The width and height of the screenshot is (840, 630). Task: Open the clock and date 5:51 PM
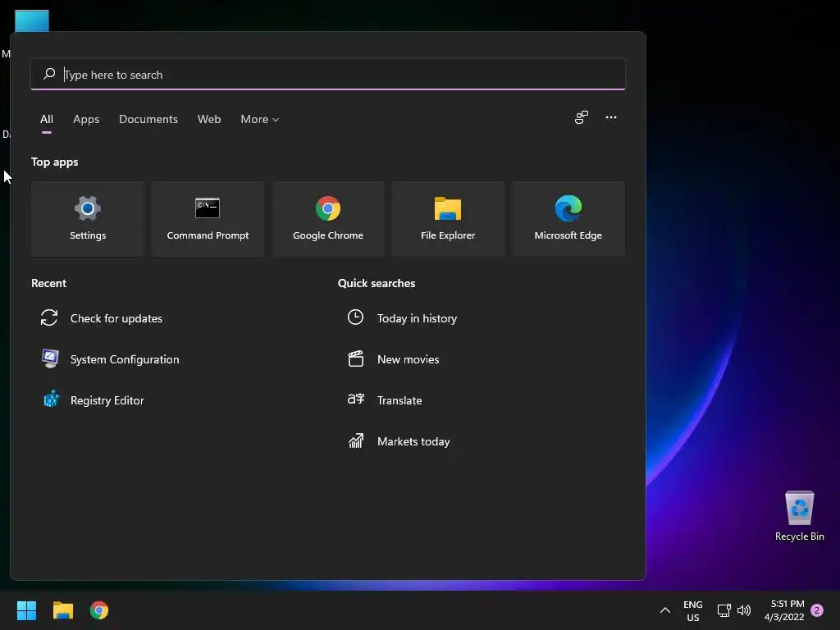click(x=784, y=610)
